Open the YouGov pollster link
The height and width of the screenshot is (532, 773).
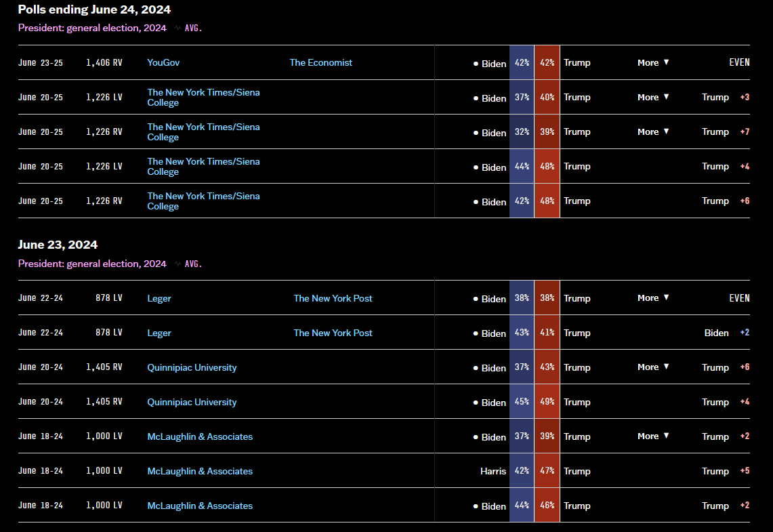click(x=163, y=62)
